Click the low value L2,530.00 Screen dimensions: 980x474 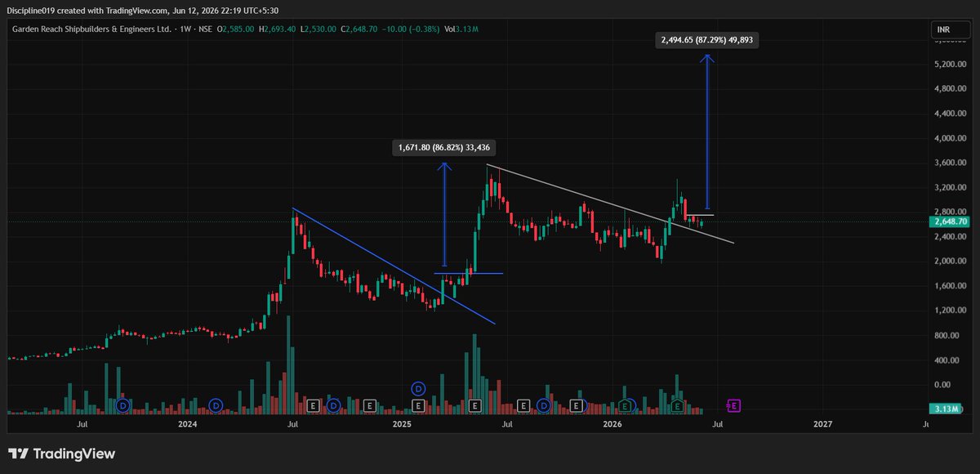pyautogui.click(x=319, y=29)
